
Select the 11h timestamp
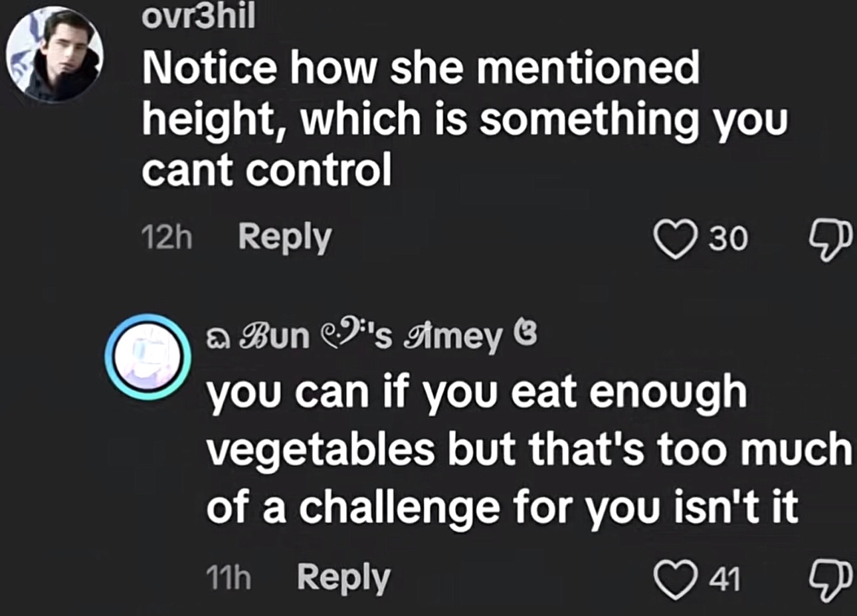pyautogui.click(x=229, y=578)
